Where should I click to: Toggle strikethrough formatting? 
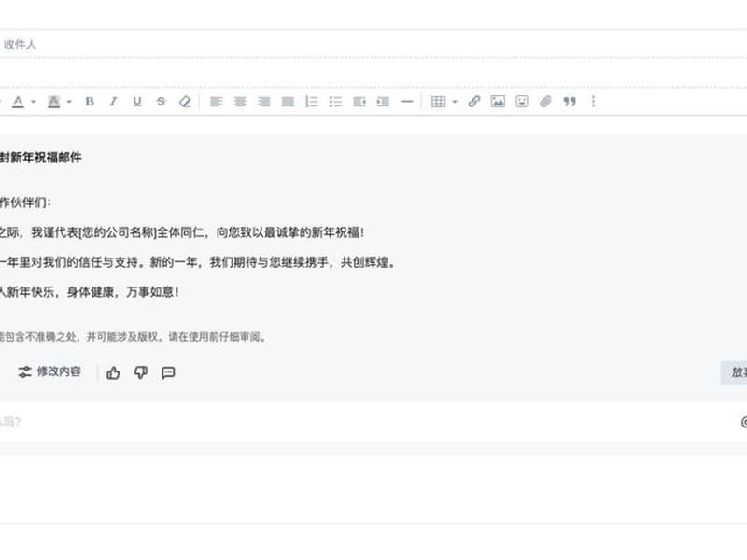[161, 102]
